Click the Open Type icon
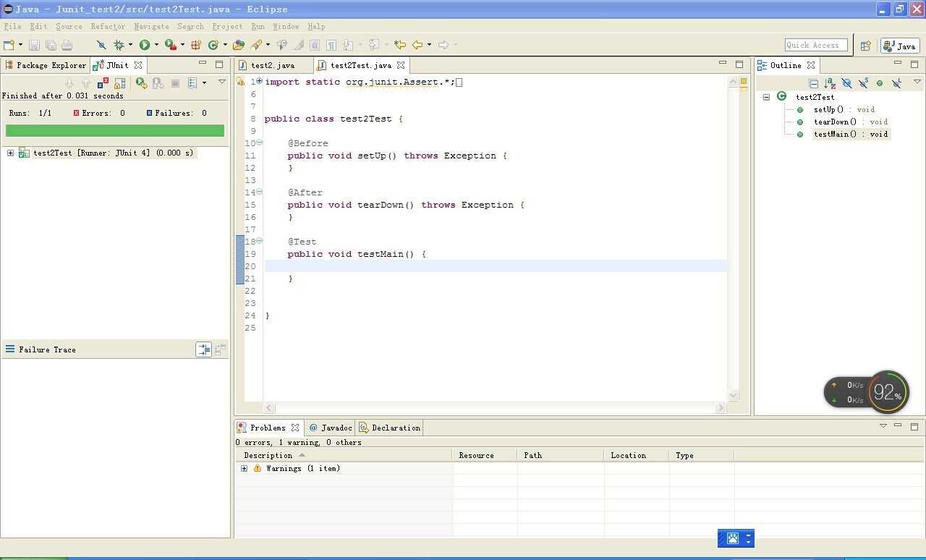 coord(239,45)
